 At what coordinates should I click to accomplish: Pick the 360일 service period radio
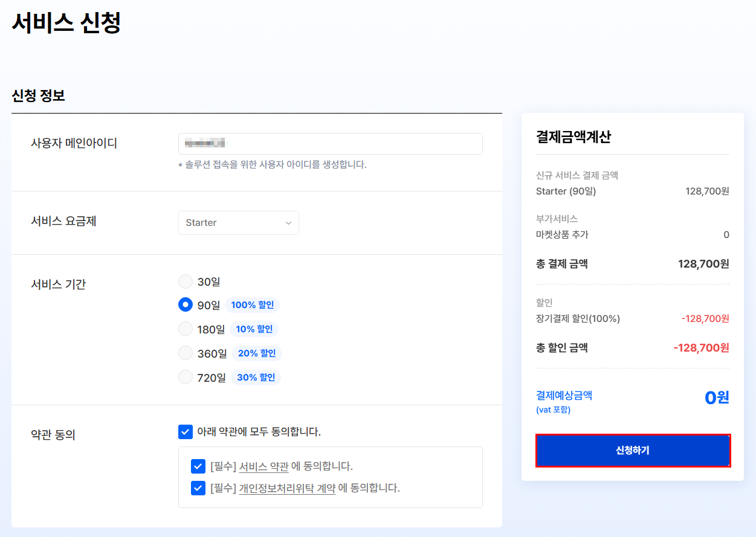pos(186,353)
